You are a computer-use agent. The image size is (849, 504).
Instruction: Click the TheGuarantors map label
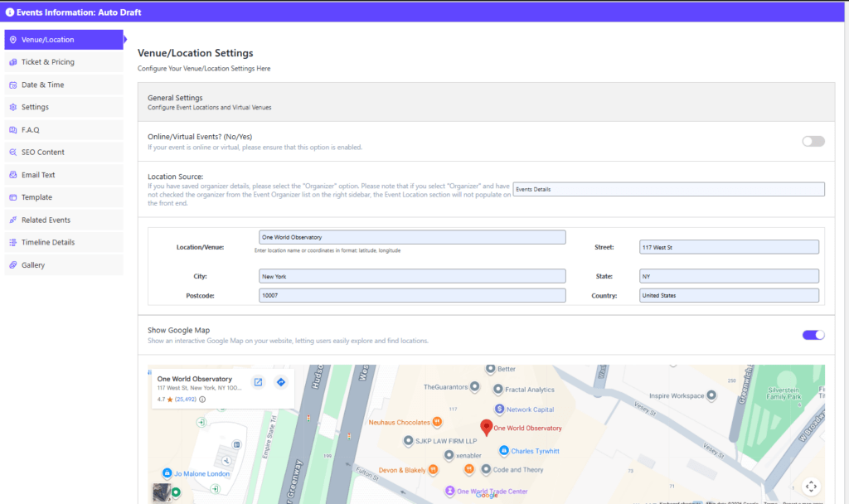pos(445,387)
